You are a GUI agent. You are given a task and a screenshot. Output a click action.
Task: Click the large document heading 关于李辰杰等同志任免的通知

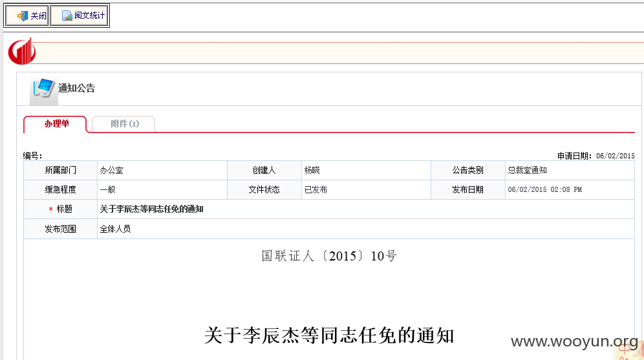(329, 335)
